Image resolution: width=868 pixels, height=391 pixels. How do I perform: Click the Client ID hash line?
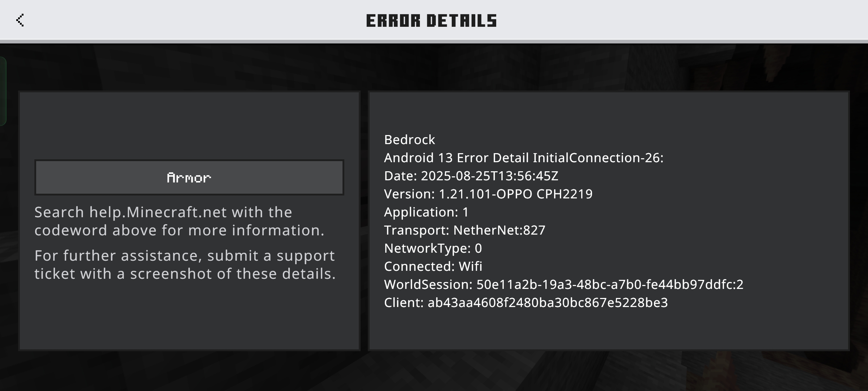point(526,303)
